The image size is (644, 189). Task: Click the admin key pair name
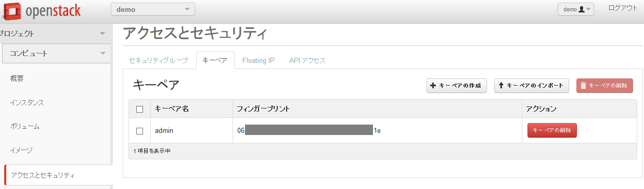point(164,131)
